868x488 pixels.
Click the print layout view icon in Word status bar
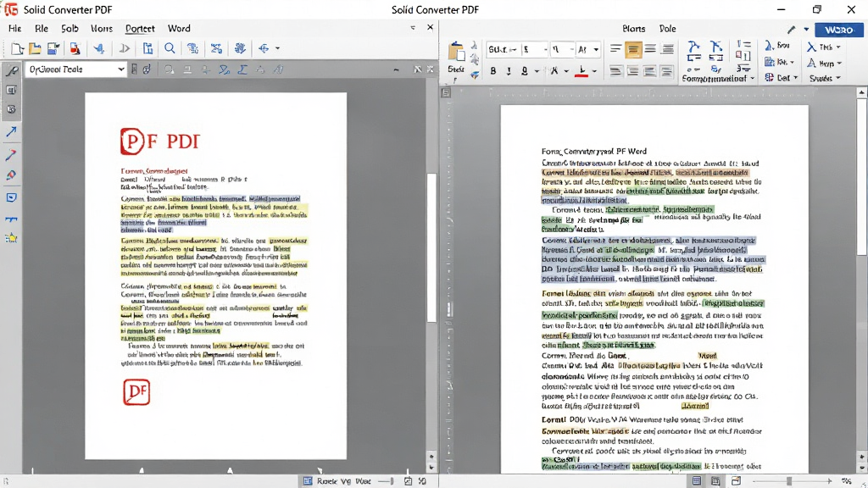coord(697,481)
